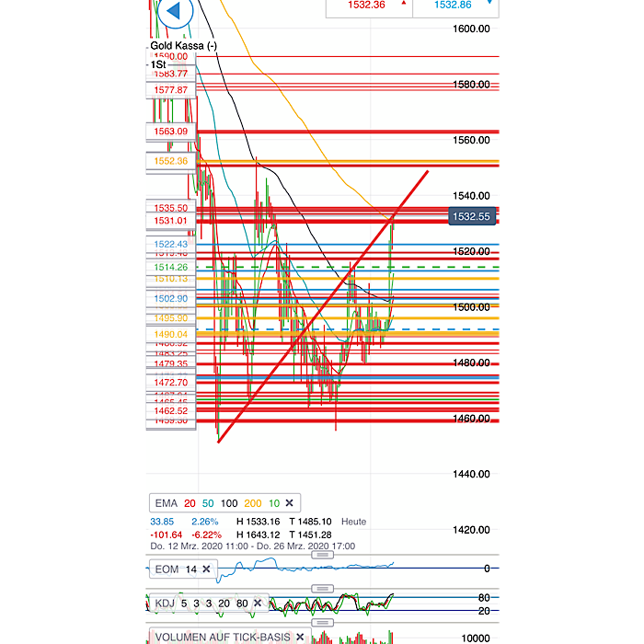Image resolution: width=644 pixels, height=644 pixels.
Task: Open the Volumen auf Tick-Basis settings
Action: (x=223, y=637)
